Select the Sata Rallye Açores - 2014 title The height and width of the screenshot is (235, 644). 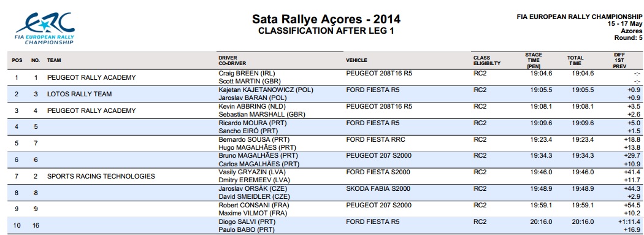coord(326,19)
